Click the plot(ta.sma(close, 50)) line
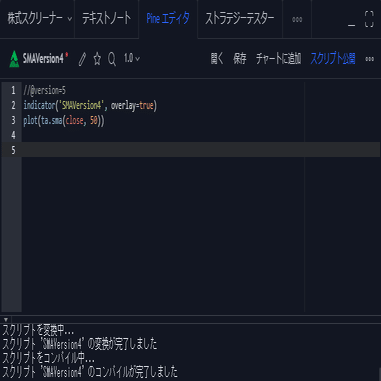381x381 pixels. tap(64, 121)
